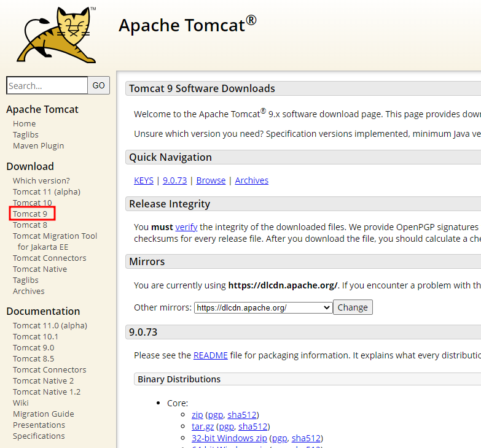Open the Migration Guide link
This screenshot has width=481, height=448.
[x=43, y=414]
